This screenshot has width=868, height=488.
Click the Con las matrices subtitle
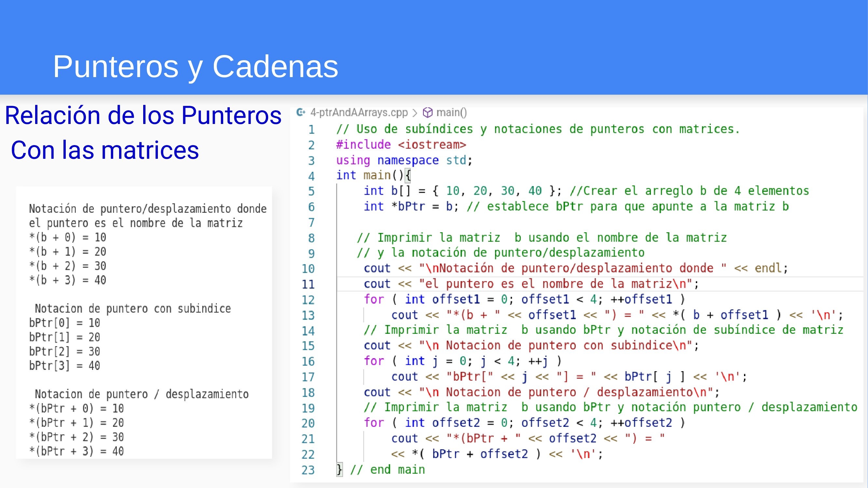click(105, 150)
